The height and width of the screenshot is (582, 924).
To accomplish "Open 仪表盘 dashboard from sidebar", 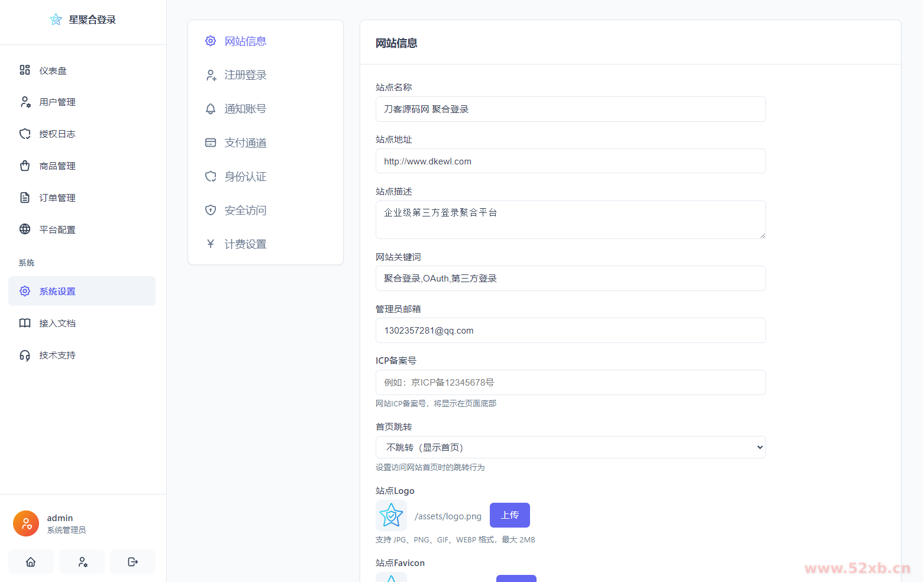I will tap(53, 70).
